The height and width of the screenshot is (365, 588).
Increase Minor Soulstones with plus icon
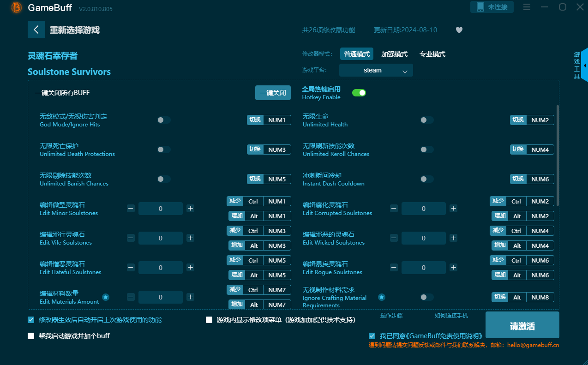(190, 209)
